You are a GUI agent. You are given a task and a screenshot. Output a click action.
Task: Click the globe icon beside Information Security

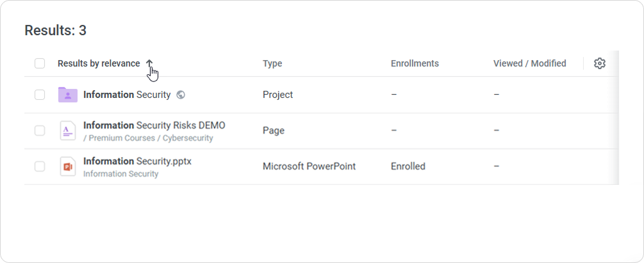pos(181,95)
